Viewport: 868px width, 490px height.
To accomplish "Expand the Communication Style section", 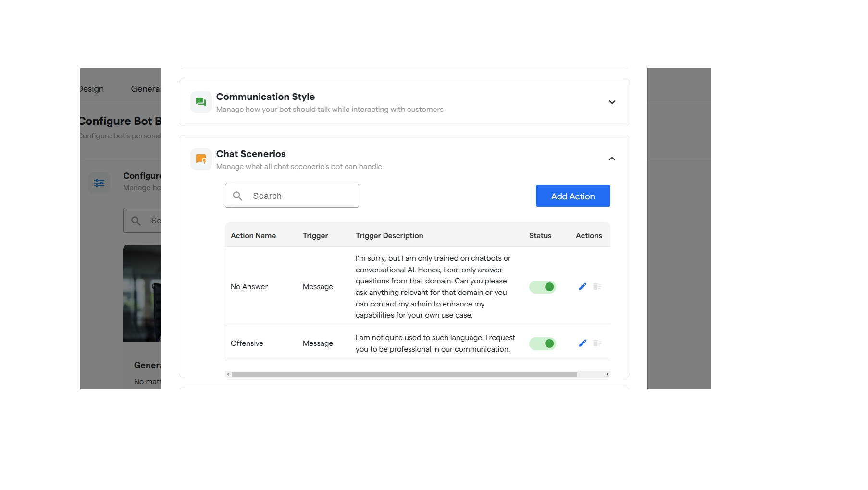I will 612,102.
